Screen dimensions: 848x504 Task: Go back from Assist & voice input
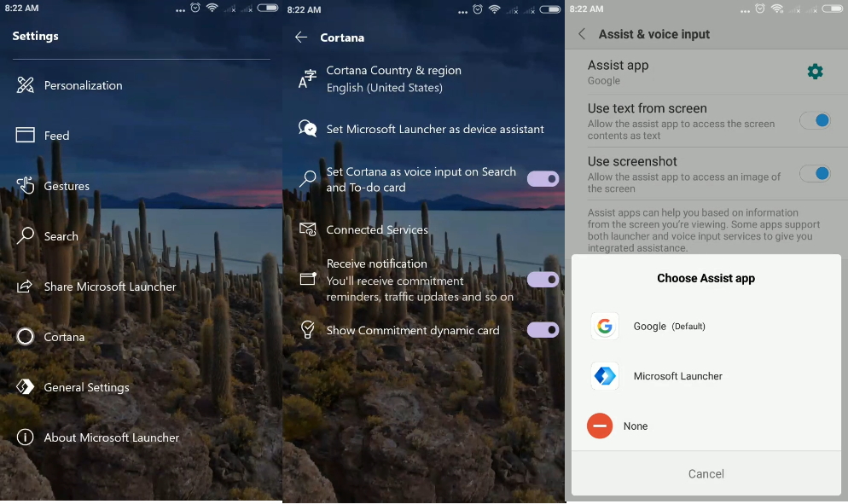(x=582, y=34)
